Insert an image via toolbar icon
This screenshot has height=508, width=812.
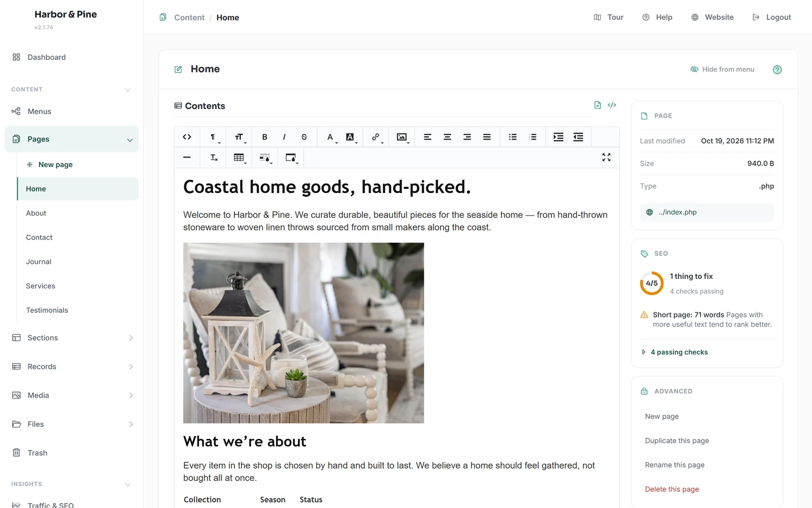pyautogui.click(x=402, y=137)
